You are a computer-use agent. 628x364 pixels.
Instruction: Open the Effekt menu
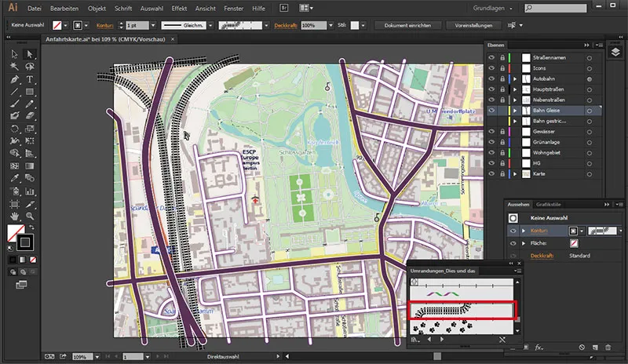coord(179,8)
